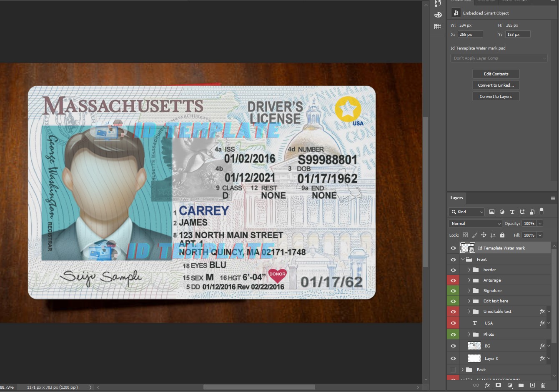Hide the Signature group
559x392 pixels.
coord(453,291)
